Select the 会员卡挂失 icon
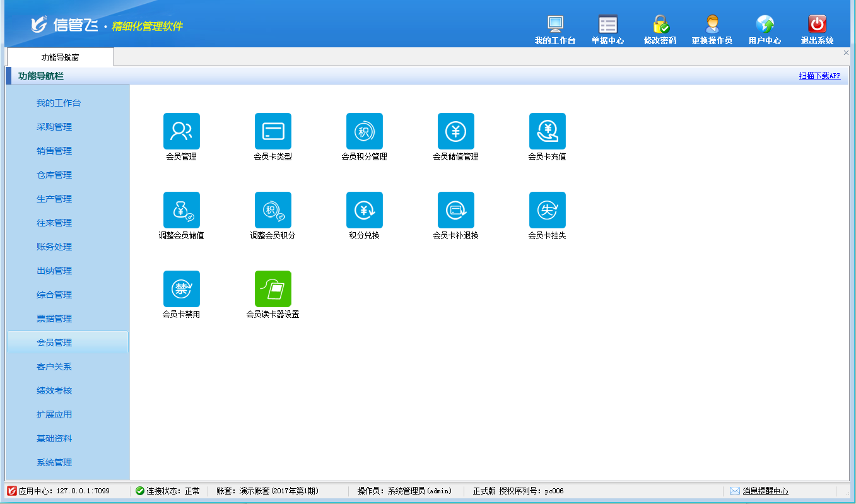856x504 pixels. tap(547, 210)
